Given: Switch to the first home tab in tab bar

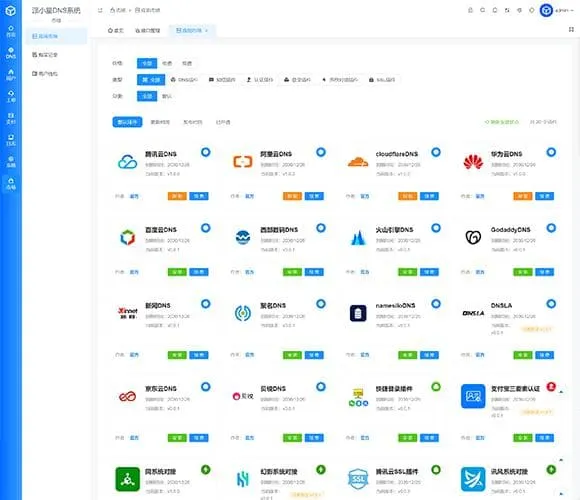Looking at the screenshot, I should pos(115,30).
